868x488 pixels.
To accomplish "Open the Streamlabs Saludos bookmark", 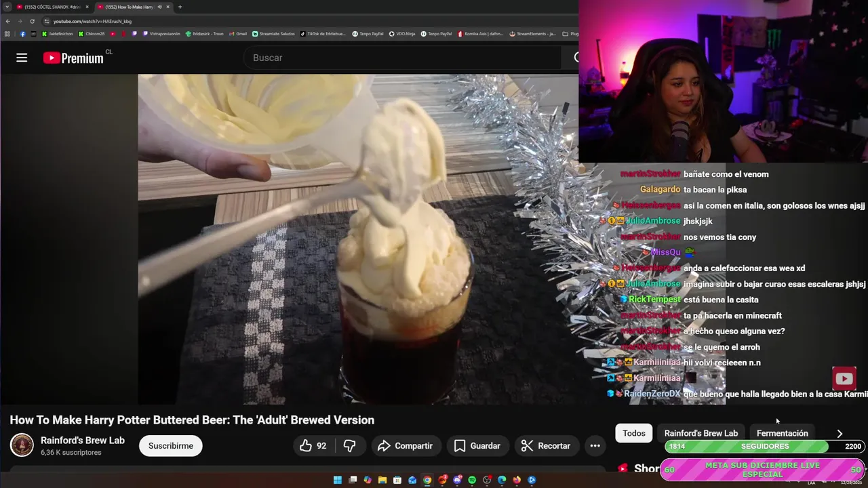I will pyautogui.click(x=274, y=33).
